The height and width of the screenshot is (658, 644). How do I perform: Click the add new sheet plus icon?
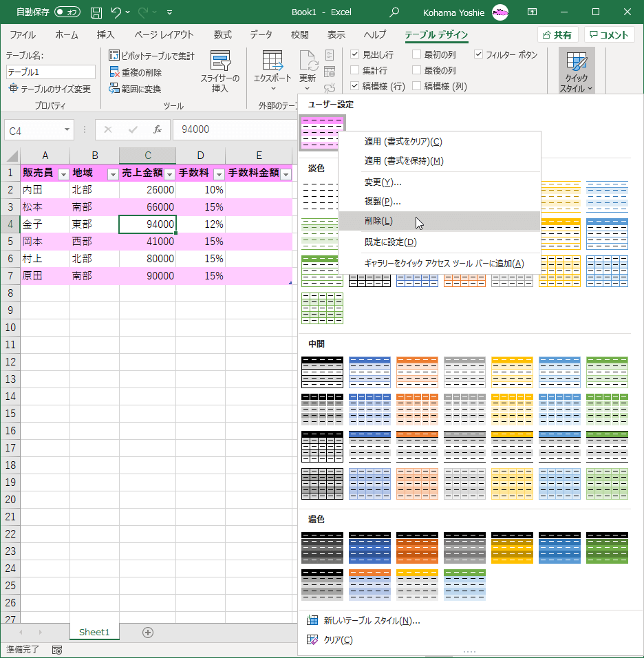coord(148,633)
